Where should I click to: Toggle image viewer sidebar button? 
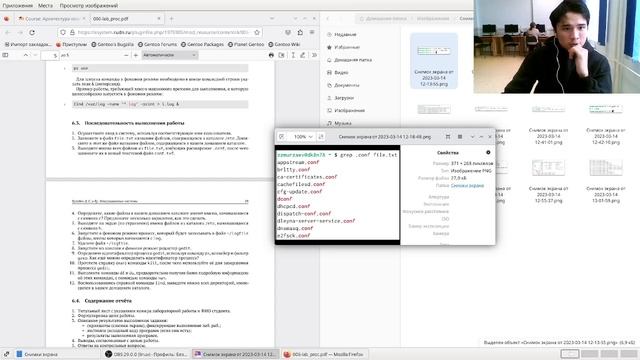pyautogui.click(x=448, y=137)
